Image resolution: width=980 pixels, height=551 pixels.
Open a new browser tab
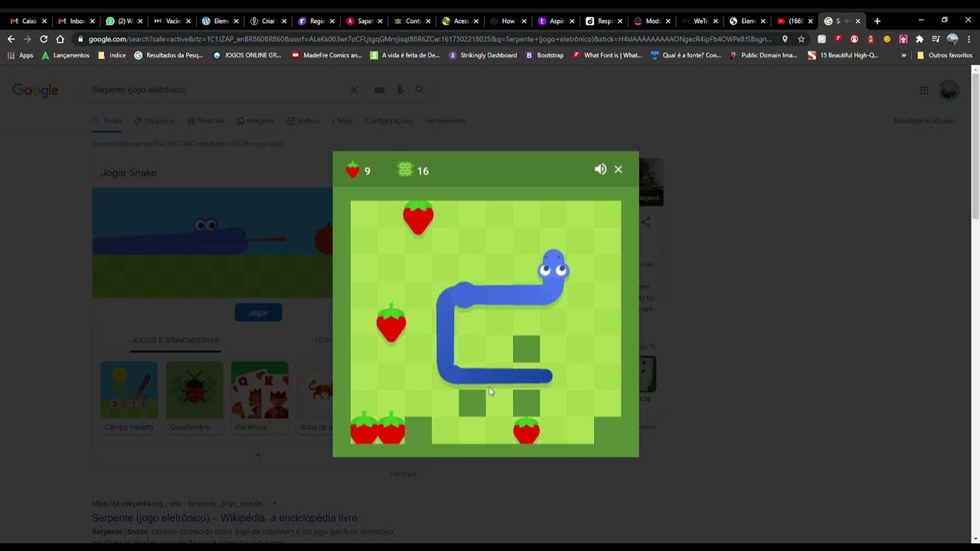[877, 21]
